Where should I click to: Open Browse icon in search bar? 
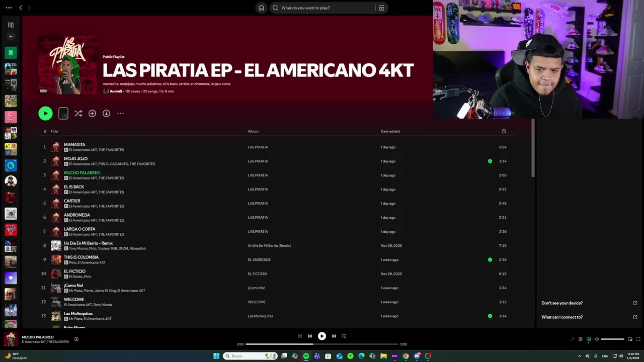click(x=381, y=8)
